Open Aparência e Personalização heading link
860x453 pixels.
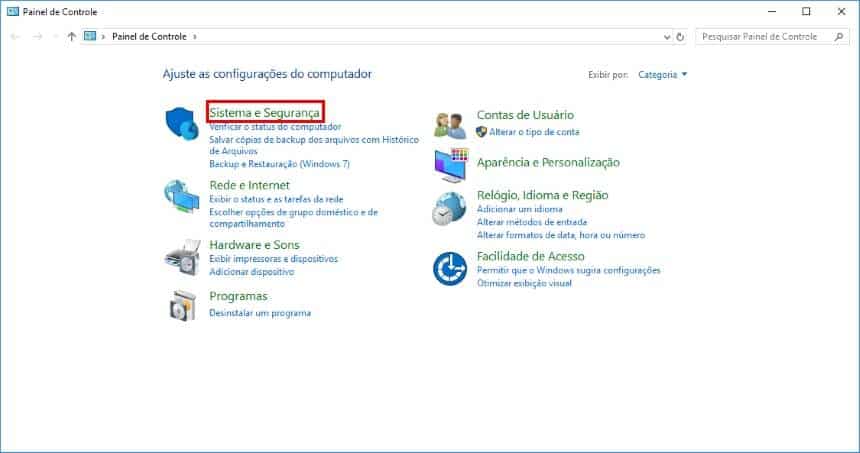[x=548, y=162]
